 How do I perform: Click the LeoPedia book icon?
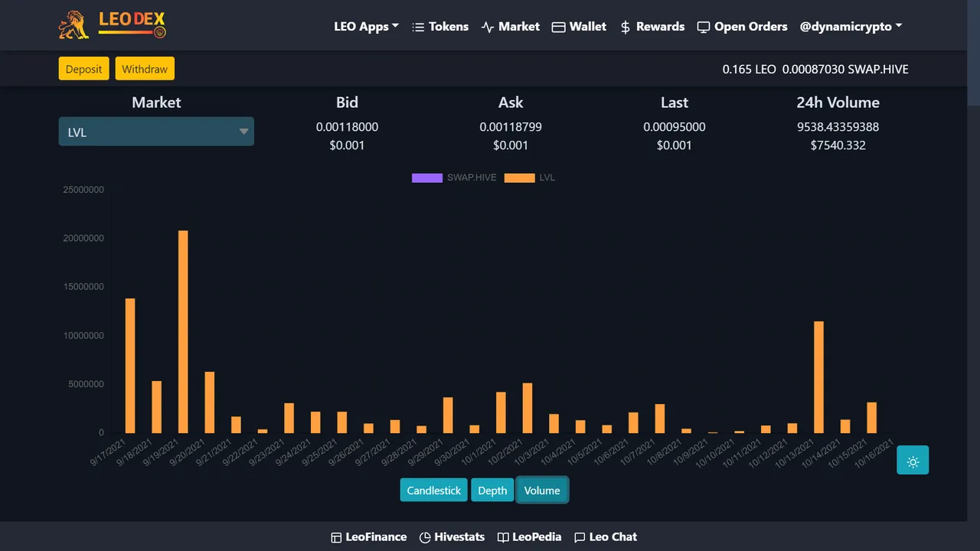[x=503, y=537]
